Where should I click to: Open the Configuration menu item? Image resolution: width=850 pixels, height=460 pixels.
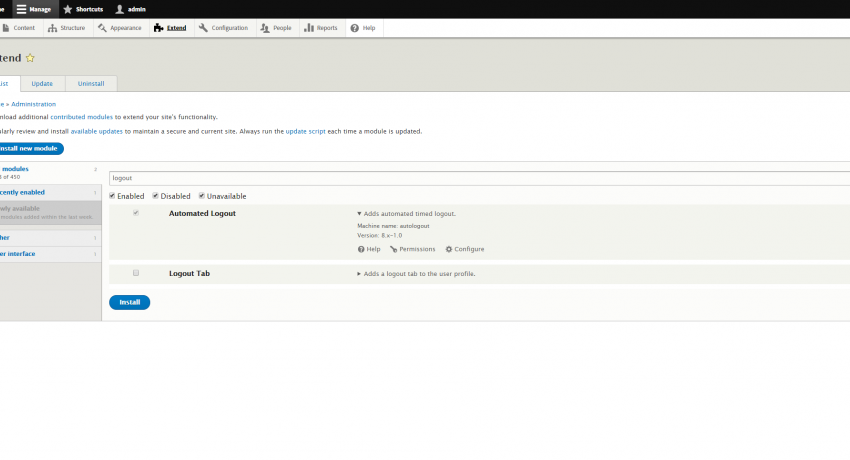tap(223, 28)
